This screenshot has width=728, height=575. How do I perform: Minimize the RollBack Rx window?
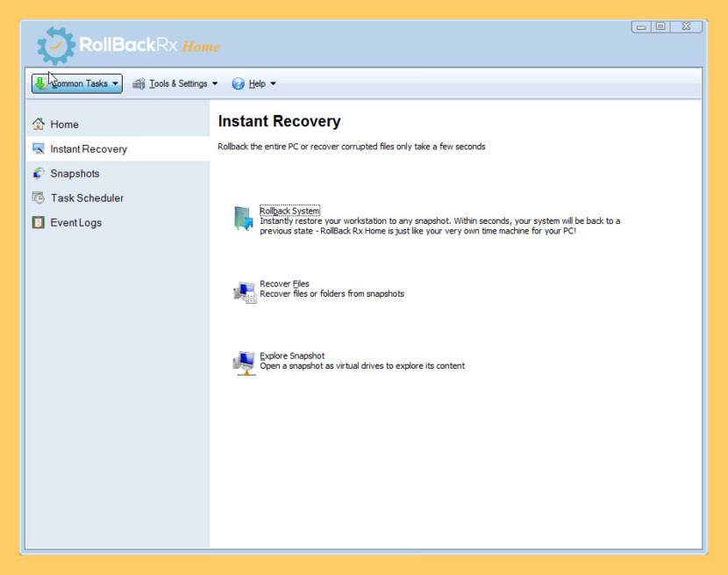(642, 26)
